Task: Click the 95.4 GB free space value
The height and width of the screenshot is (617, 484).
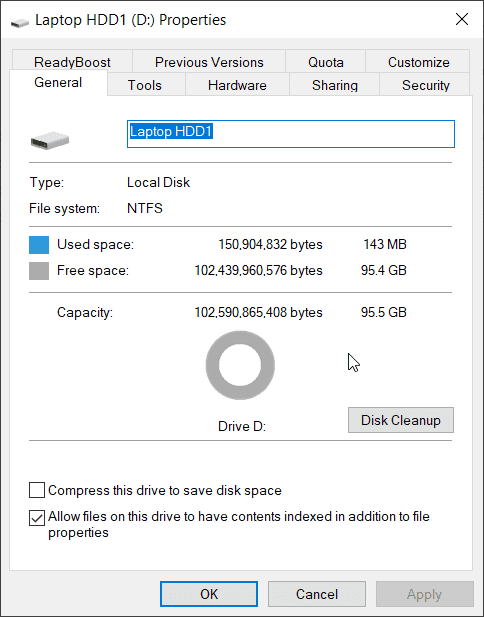Action: tap(384, 271)
